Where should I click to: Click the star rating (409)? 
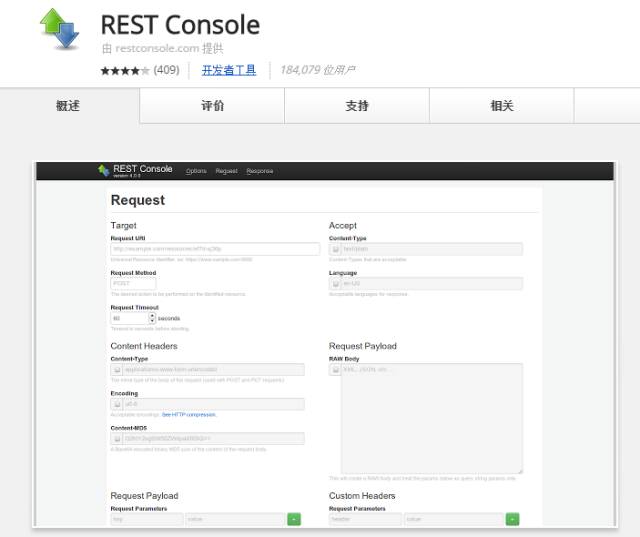(x=140, y=70)
